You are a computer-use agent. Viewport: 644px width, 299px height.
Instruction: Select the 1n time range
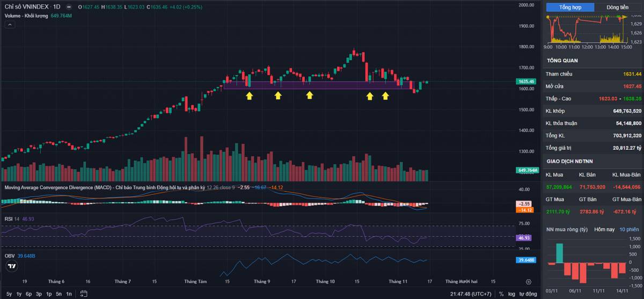pos(69,294)
